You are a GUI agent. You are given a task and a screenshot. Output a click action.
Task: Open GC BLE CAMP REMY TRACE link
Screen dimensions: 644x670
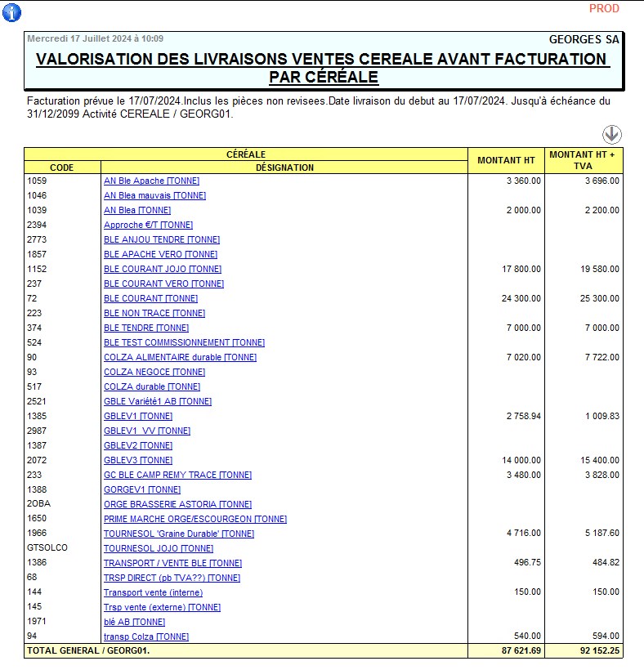pyautogui.click(x=177, y=475)
